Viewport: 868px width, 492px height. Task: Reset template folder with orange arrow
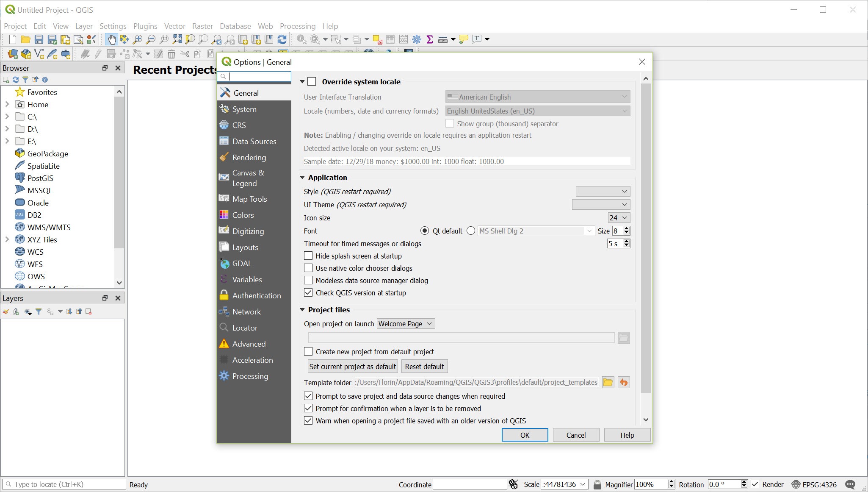(624, 382)
